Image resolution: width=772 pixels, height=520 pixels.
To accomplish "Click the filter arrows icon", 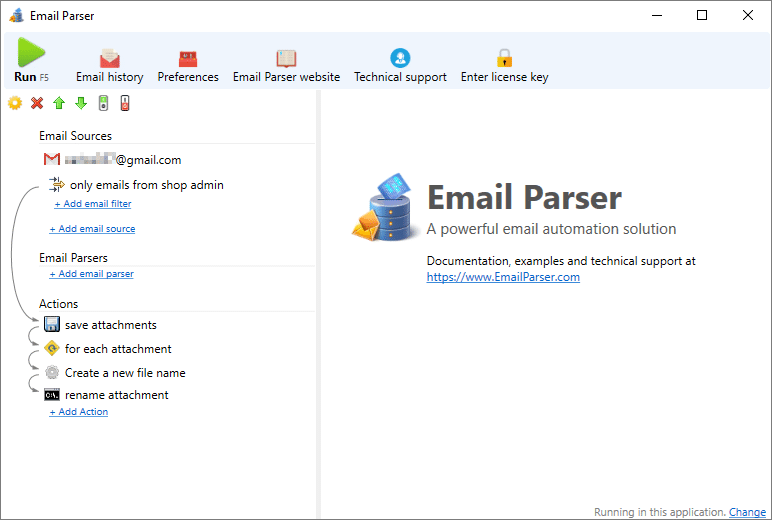I will (x=57, y=185).
